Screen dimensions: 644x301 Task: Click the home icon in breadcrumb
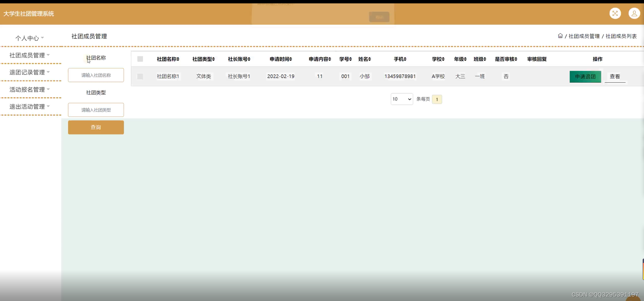pyautogui.click(x=560, y=36)
